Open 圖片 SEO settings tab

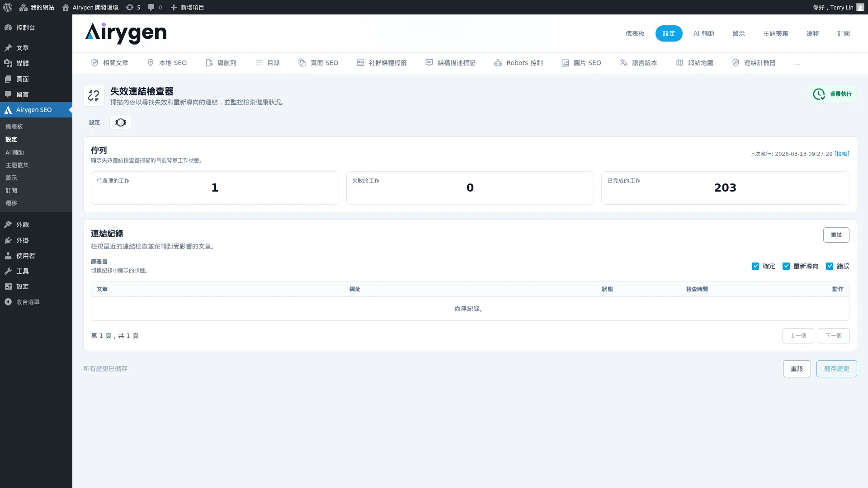coord(581,63)
